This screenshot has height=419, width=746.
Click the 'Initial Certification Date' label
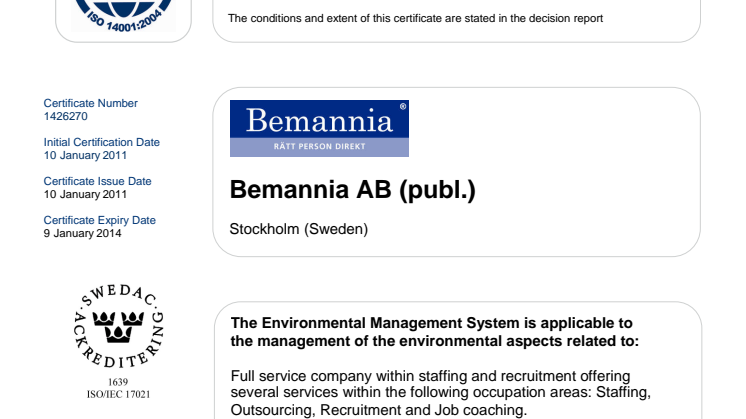[102, 142]
